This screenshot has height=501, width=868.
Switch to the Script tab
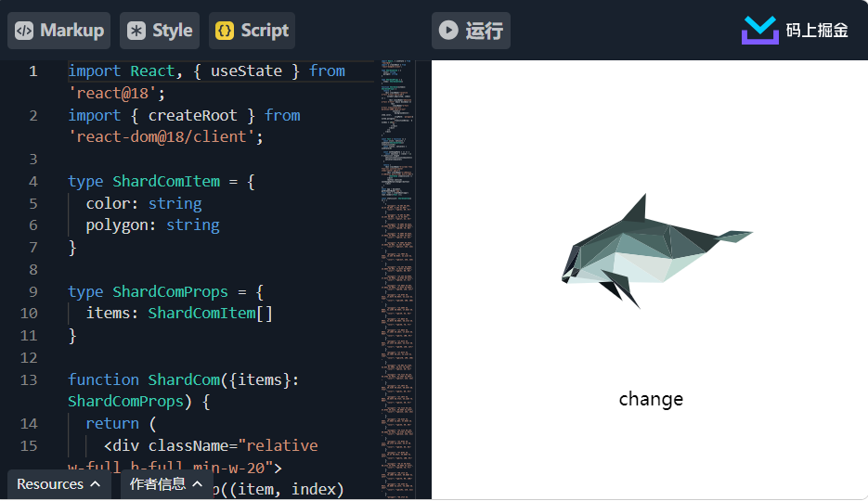click(x=252, y=31)
